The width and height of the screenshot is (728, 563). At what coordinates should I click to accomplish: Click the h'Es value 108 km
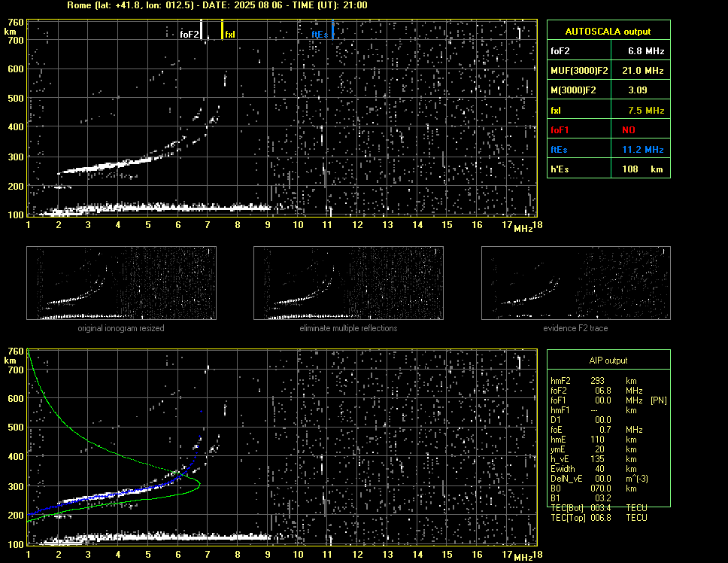tap(642, 169)
